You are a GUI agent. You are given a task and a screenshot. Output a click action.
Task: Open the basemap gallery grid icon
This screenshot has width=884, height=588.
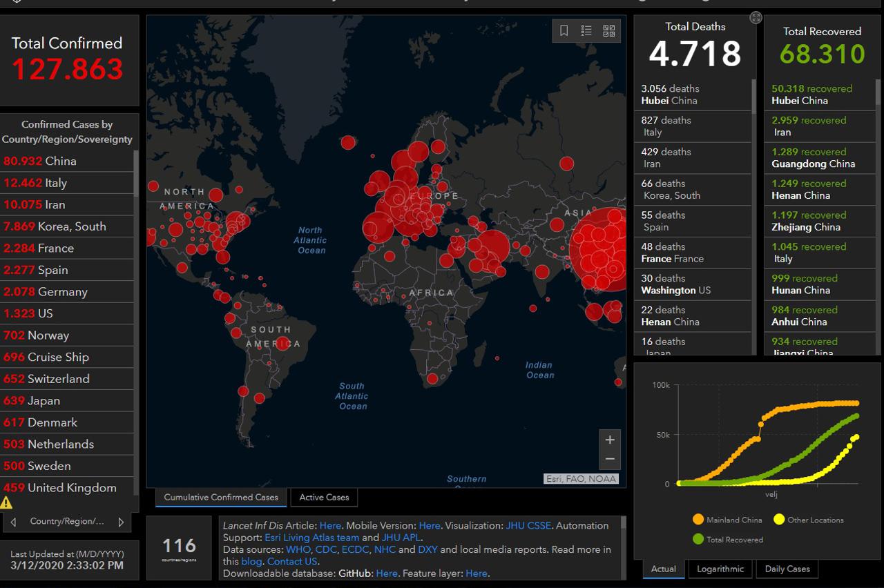click(608, 30)
